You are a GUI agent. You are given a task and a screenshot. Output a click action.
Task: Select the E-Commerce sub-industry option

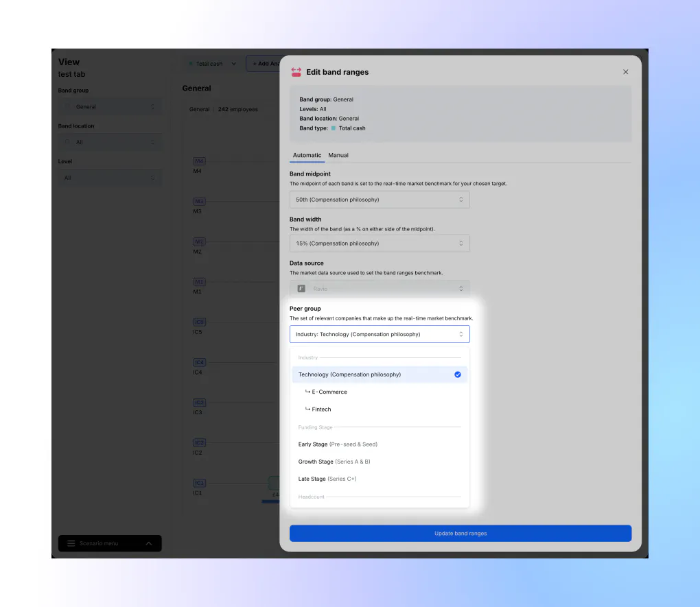(380, 392)
